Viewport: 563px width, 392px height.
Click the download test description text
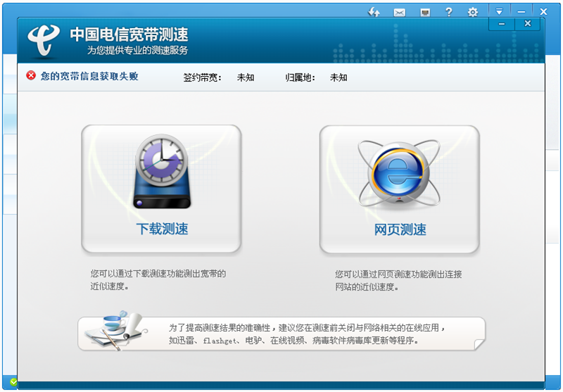158,280
